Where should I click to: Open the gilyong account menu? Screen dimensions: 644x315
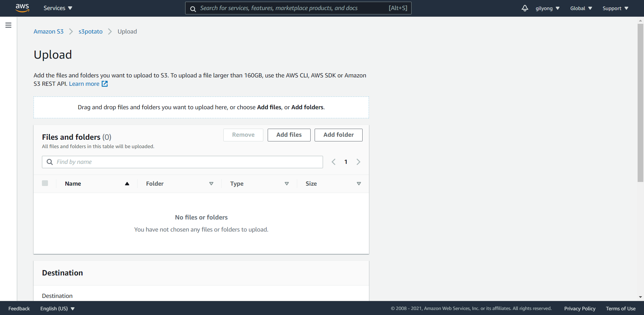[x=547, y=8]
